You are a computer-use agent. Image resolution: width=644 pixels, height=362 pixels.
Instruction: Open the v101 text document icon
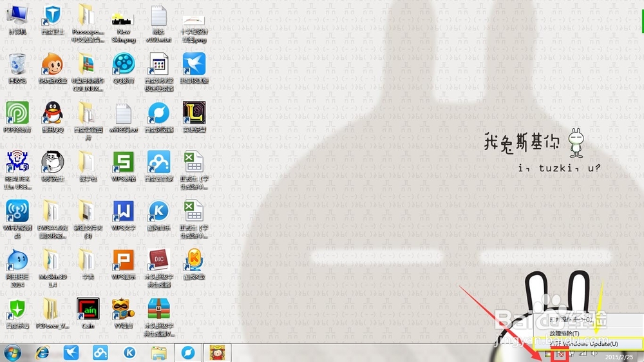pos(158,23)
